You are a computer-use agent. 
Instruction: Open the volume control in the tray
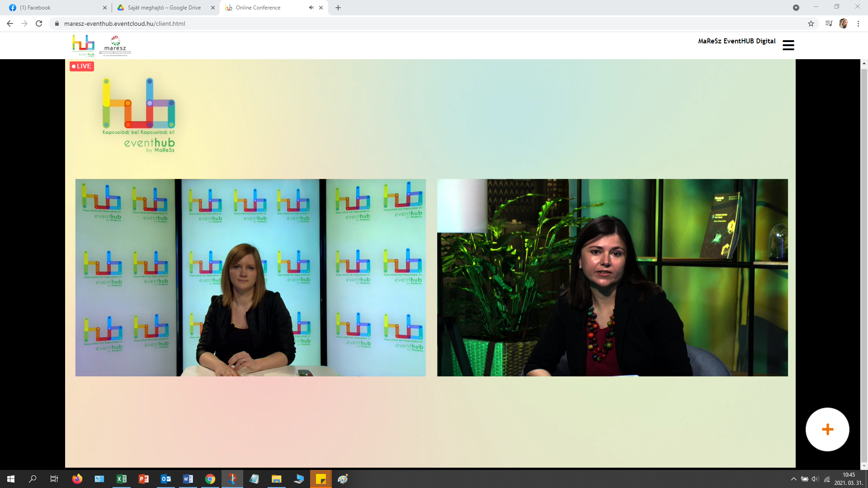815,479
